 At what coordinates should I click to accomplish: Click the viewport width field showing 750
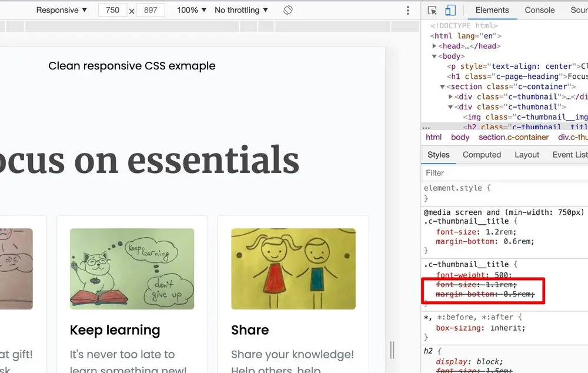(112, 10)
